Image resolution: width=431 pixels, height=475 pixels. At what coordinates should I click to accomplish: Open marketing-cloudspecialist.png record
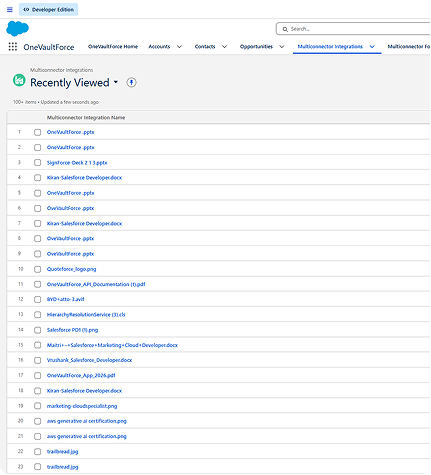(82, 406)
